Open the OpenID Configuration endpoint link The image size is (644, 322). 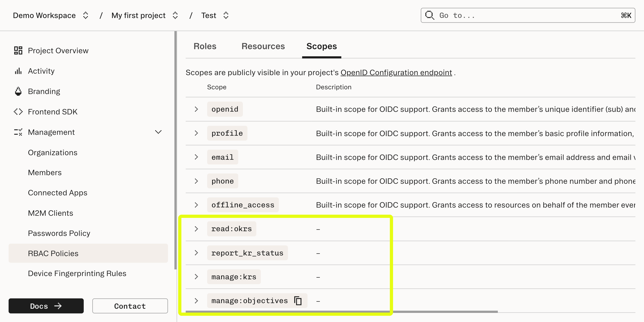396,73
